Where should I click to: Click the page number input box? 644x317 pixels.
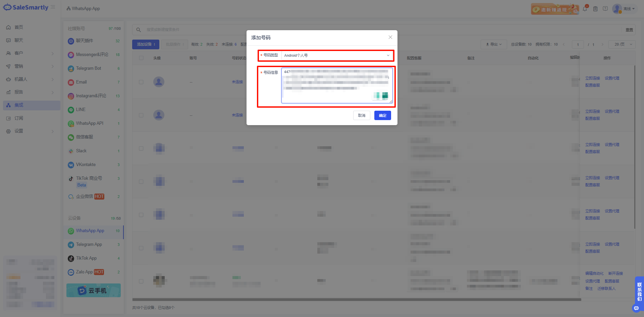point(578,44)
